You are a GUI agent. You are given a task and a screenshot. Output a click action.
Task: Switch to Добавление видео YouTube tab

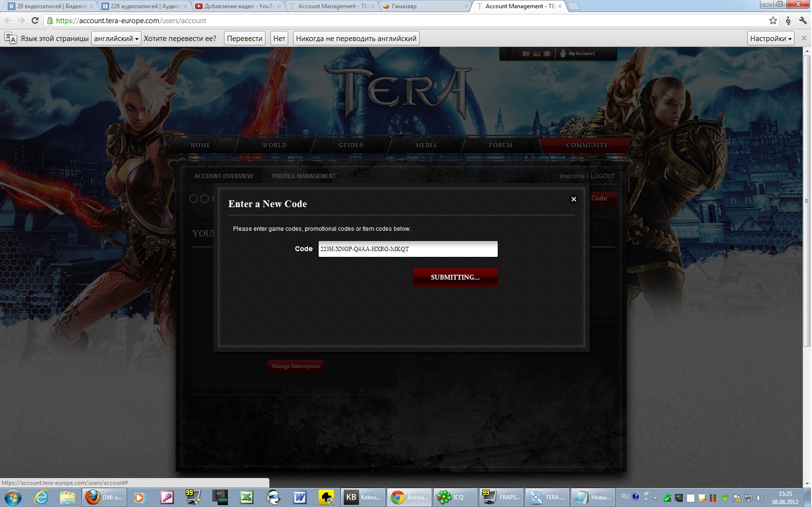(238, 6)
